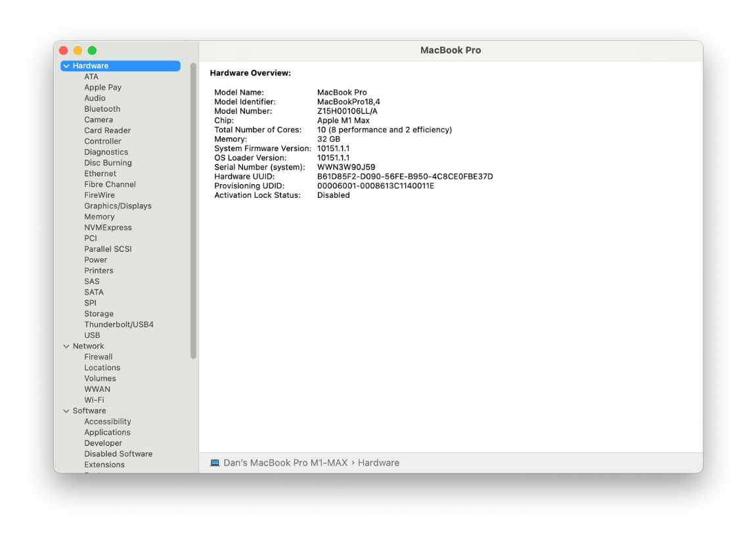The height and width of the screenshot is (539, 756).
Task: Select Locations in the sidebar
Action: point(102,367)
